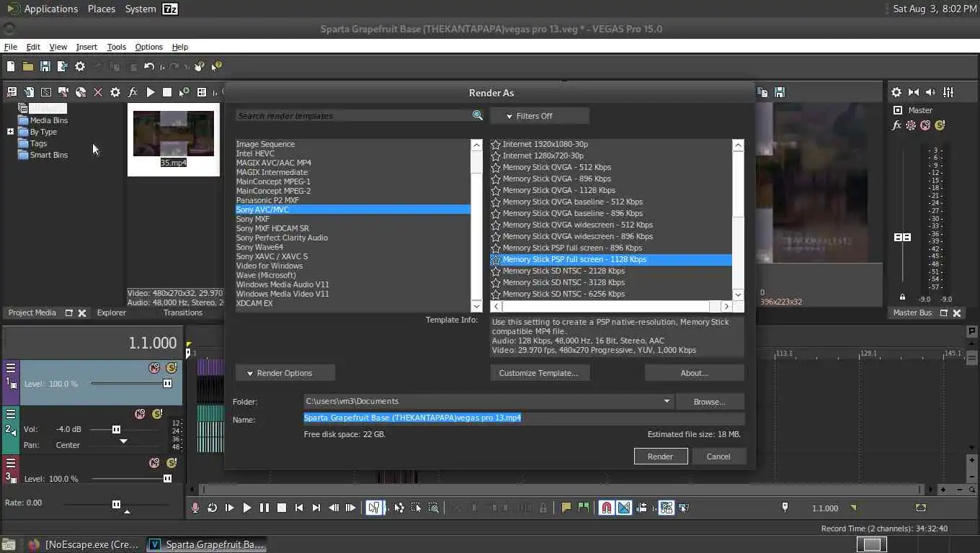Click Stop in the transport bar

[x=282, y=508]
